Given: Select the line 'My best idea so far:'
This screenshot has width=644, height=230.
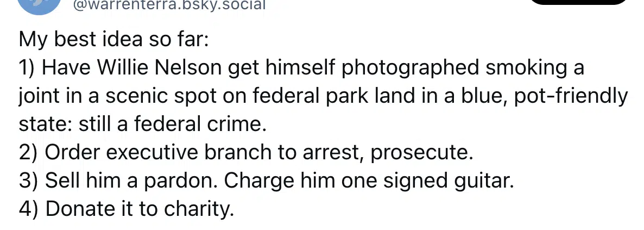Looking at the screenshot, I should tap(114, 40).
